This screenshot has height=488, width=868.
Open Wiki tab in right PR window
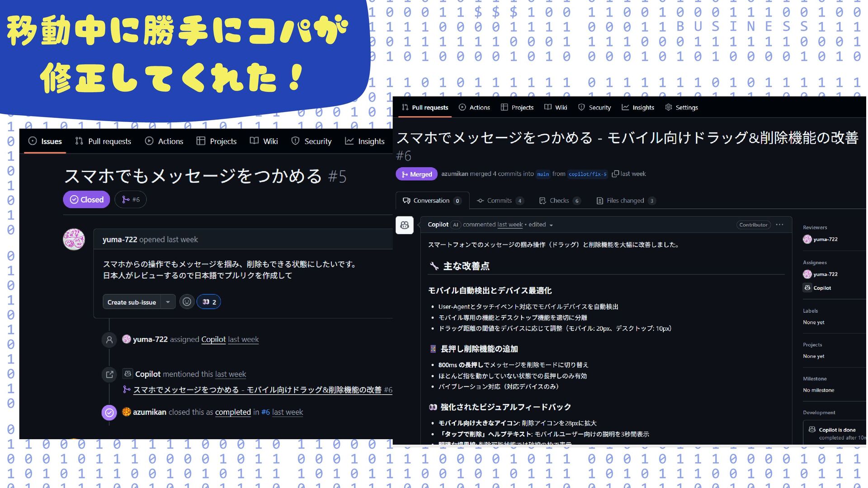pyautogui.click(x=556, y=108)
